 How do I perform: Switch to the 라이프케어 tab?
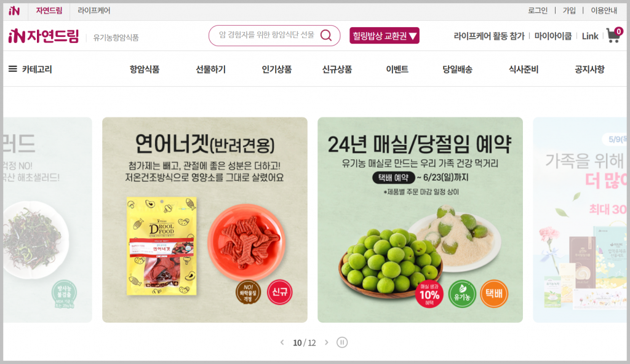pyautogui.click(x=94, y=10)
